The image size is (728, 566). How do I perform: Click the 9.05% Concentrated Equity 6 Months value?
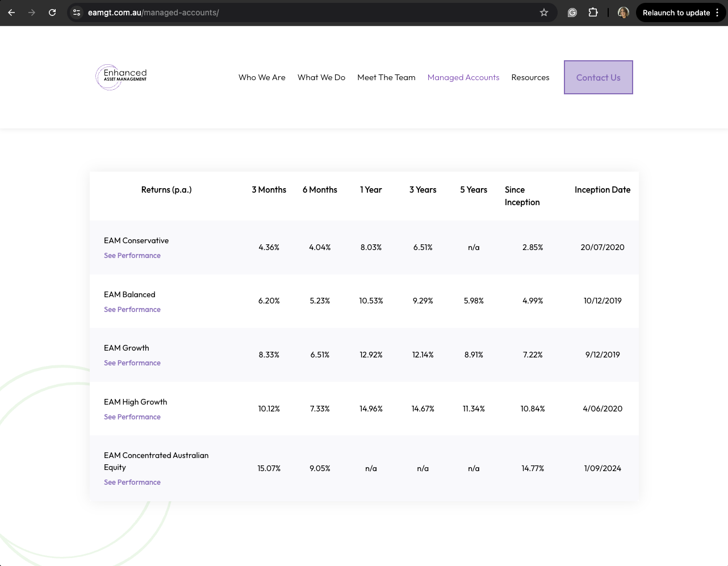coord(320,469)
